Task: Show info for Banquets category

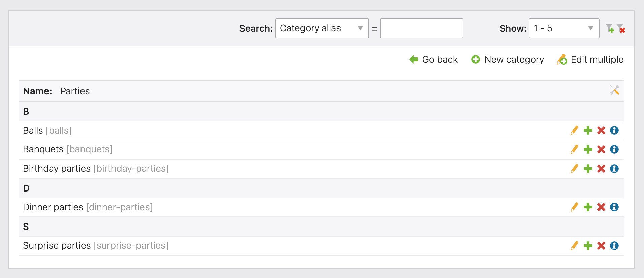Action: (614, 149)
